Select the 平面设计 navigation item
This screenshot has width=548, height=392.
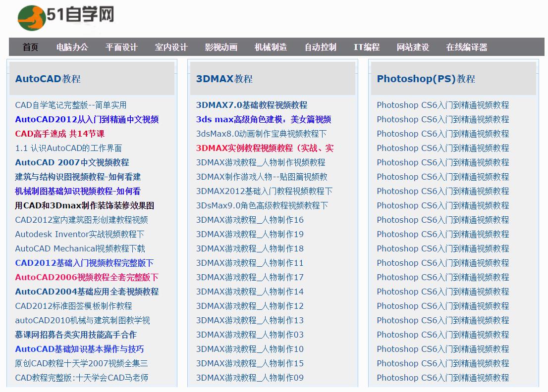point(122,47)
